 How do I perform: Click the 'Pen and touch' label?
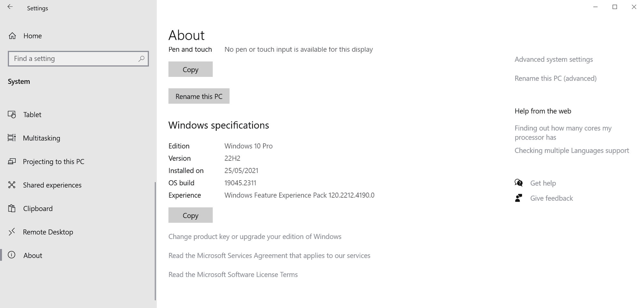[190, 50]
